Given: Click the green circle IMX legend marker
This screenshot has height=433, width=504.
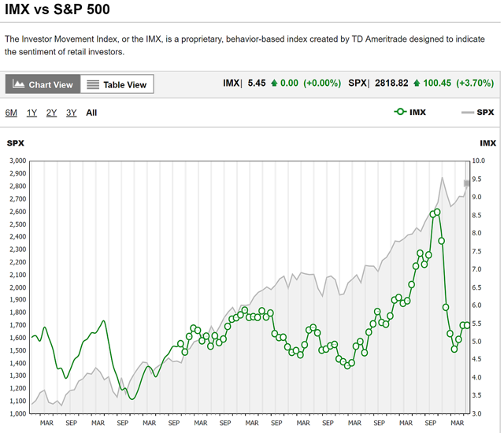Looking at the screenshot, I should [x=401, y=113].
